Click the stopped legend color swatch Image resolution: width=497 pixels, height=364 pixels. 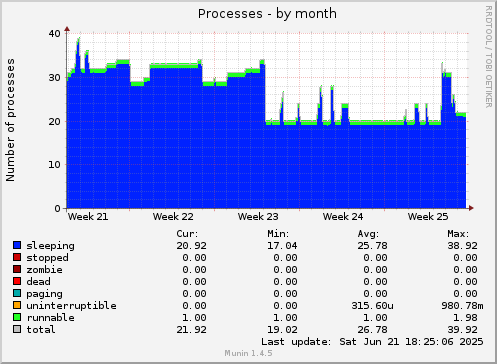17,257
